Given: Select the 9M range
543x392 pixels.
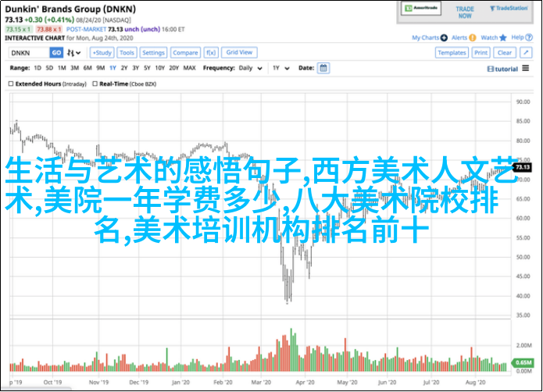Looking at the screenshot, I should point(101,68).
